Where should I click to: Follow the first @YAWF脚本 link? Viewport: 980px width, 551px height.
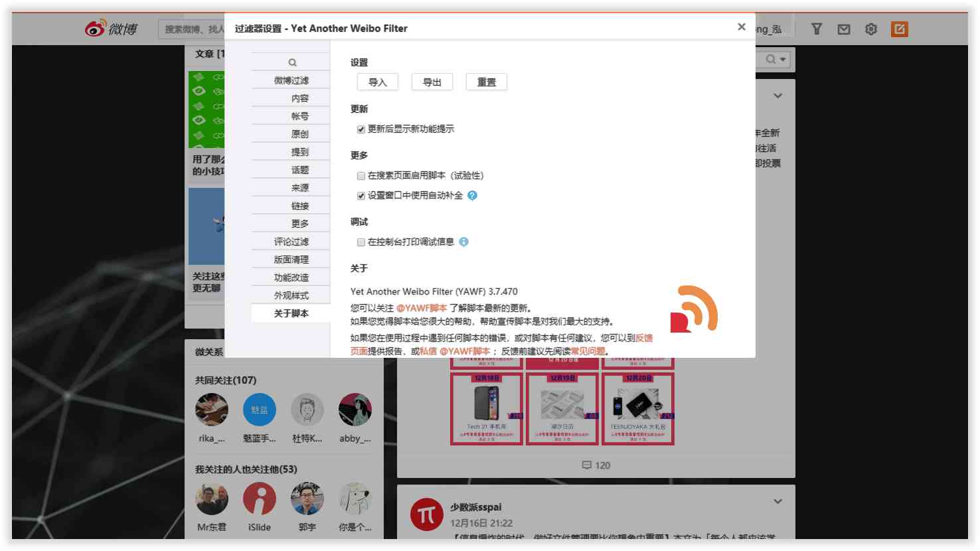(422, 308)
